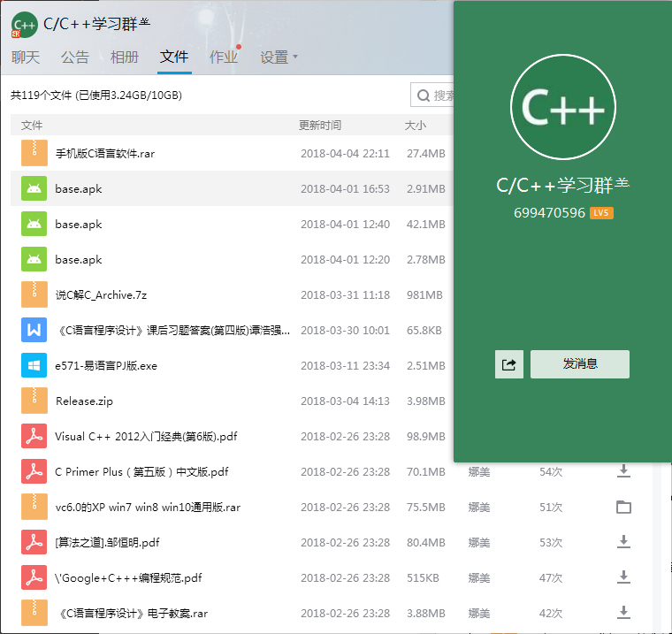Screen dimensions: 672x634
Task: Click PDF icon of Visual C++ 2012入门经典
Action: click(34, 436)
